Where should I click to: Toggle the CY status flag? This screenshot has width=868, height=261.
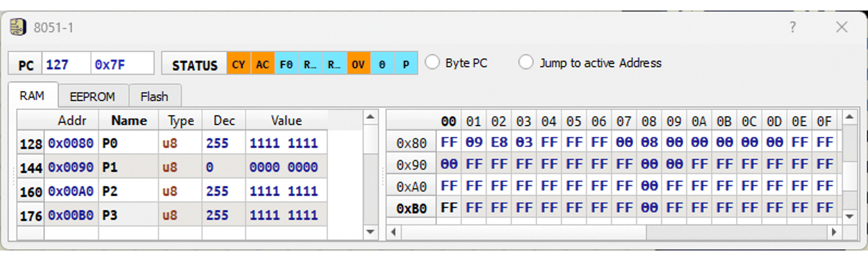239,64
